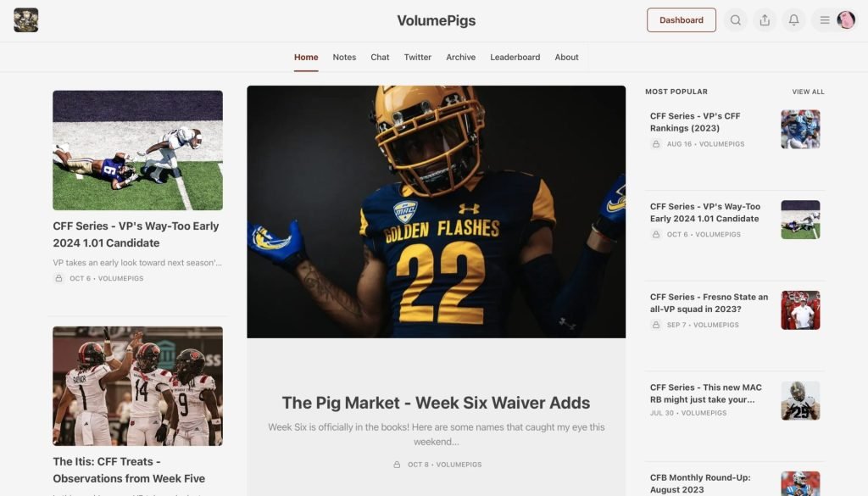
Task: Open VP's CFF Rankings thumbnail image
Action: coord(800,129)
